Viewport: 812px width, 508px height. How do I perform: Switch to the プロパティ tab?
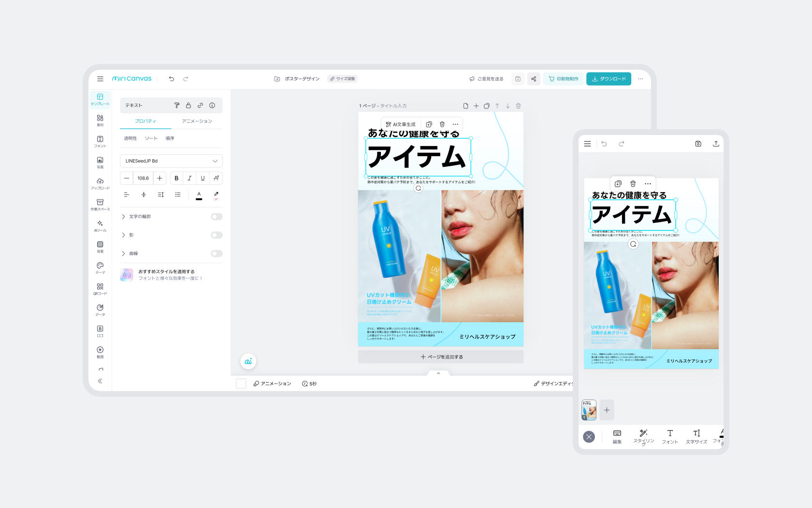(145, 121)
